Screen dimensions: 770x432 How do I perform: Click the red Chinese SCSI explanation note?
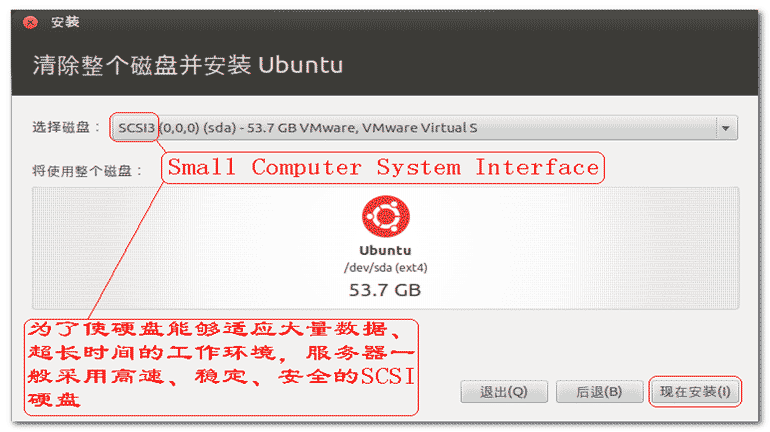tap(220, 365)
